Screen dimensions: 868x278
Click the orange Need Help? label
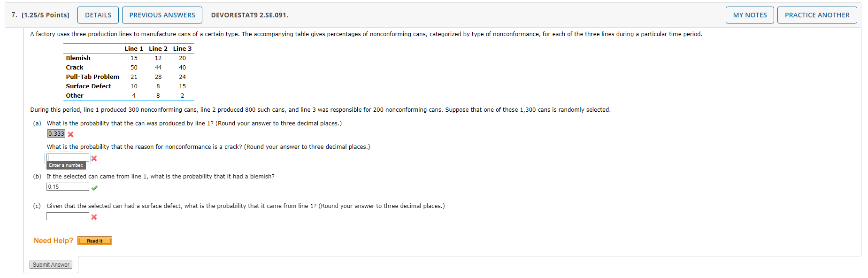[53, 240]
